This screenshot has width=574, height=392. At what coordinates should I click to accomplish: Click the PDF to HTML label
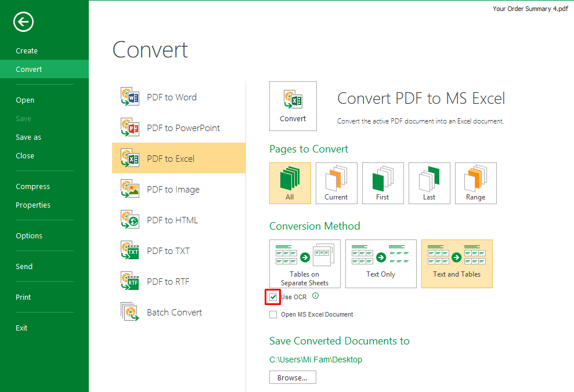pos(172,220)
